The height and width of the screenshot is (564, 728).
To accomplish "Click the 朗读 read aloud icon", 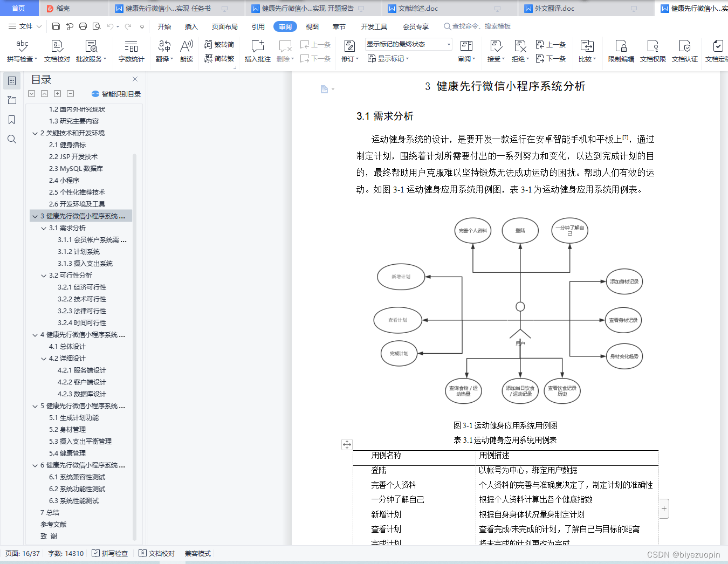I will (x=187, y=51).
